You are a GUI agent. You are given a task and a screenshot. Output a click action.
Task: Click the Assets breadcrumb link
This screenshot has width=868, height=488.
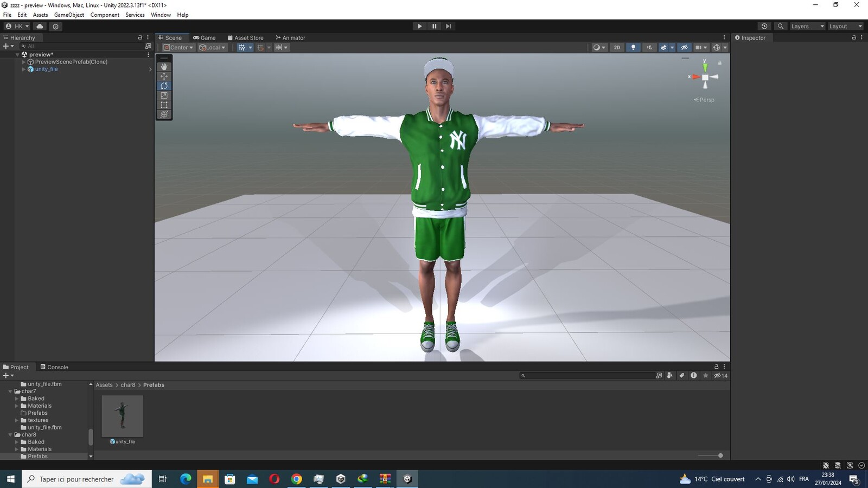click(104, 385)
